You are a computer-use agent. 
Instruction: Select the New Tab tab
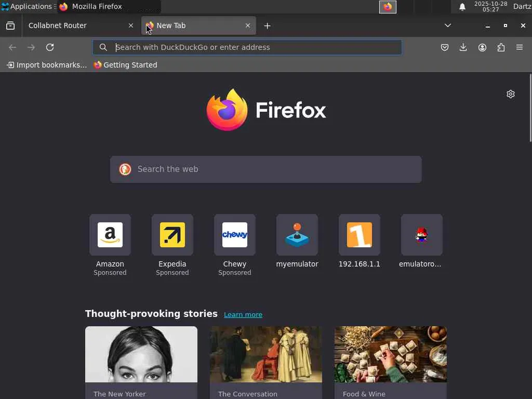pyautogui.click(x=198, y=26)
